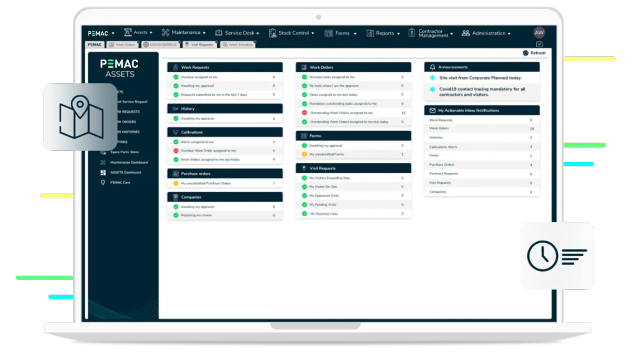Image resolution: width=644 pixels, height=357 pixels.
Task: Click the Refresh button label
Action: (x=538, y=53)
